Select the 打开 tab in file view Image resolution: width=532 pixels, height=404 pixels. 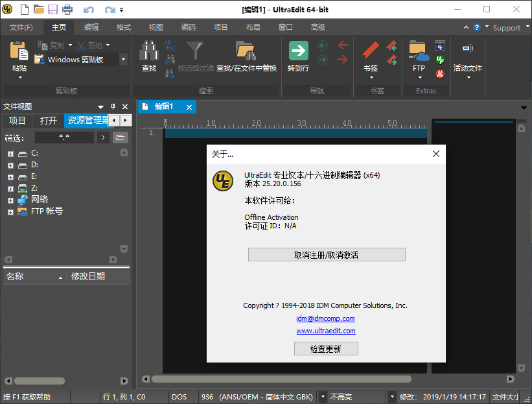[48, 120]
